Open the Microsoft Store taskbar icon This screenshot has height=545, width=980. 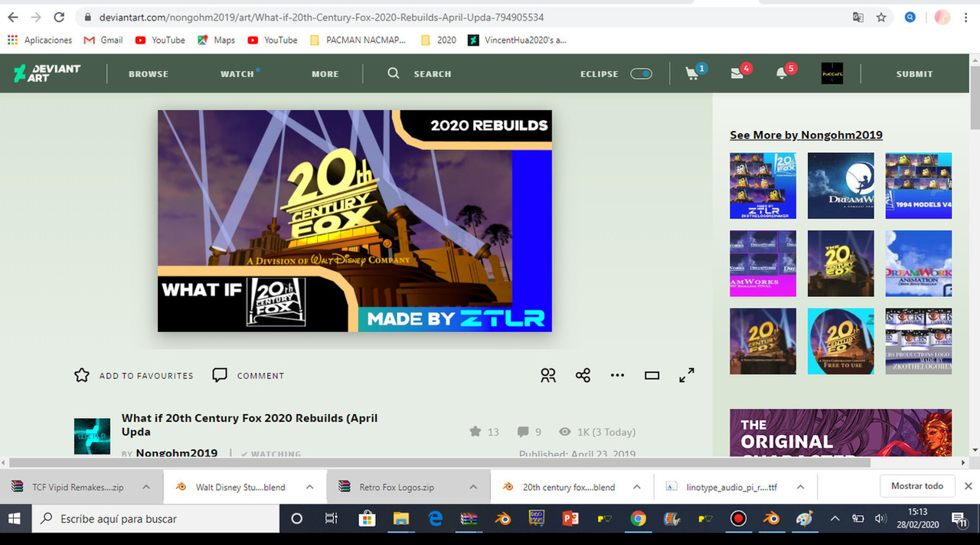point(367,519)
